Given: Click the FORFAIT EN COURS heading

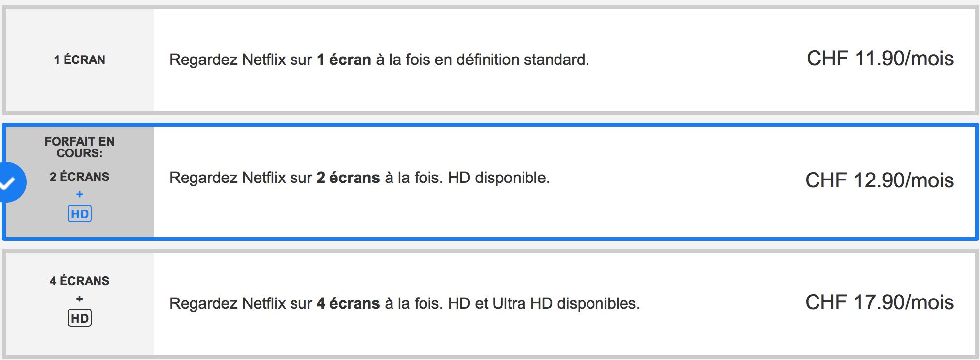Looking at the screenshot, I should (80, 148).
